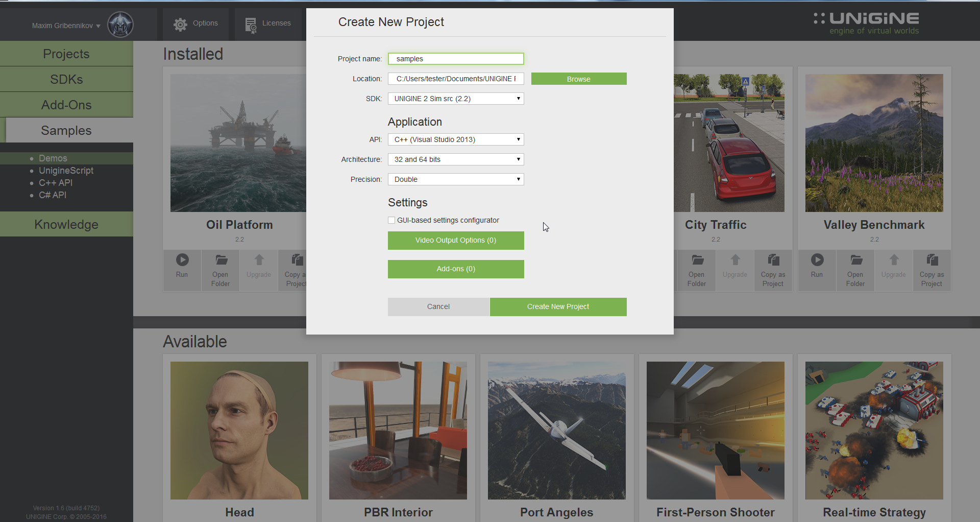Copy Oil Platform as project
The height and width of the screenshot is (522, 980).
pos(293,271)
